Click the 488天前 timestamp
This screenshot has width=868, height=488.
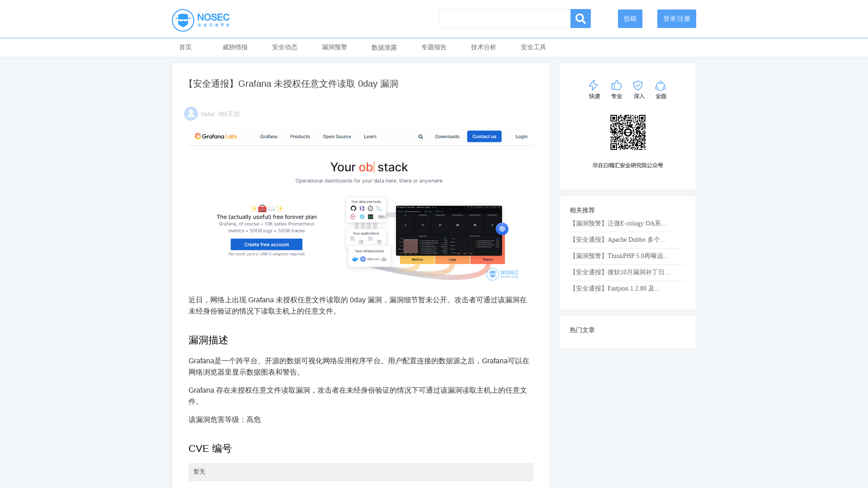point(229,114)
